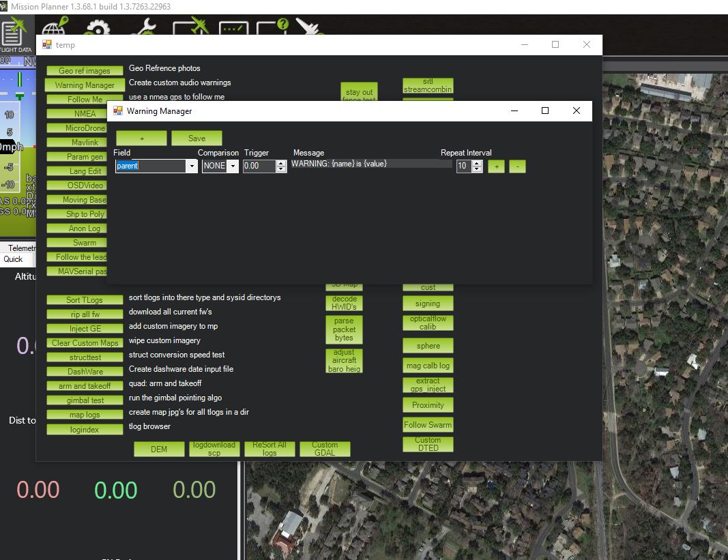The height and width of the screenshot is (560, 728).
Task: Remove warning row with minus button
Action: (x=517, y=166)
